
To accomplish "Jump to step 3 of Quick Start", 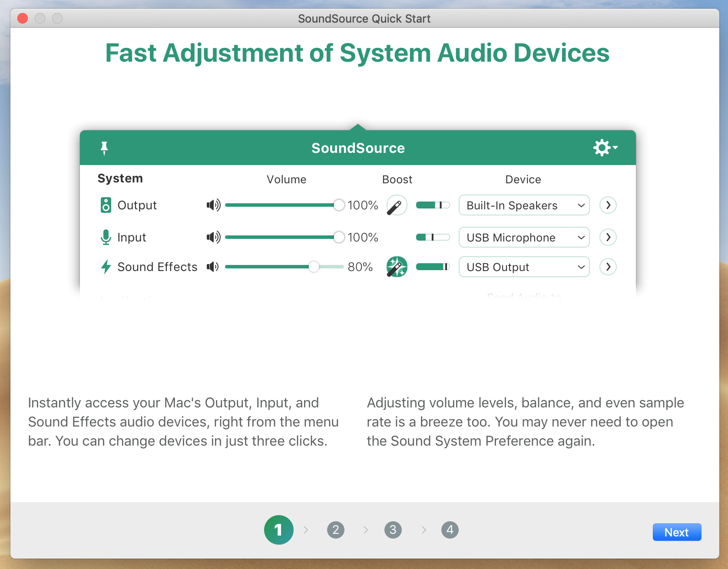I will 393,530.
